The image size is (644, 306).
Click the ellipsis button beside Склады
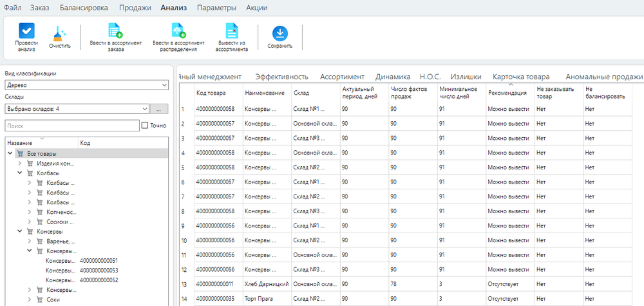(x=159, y=109)
